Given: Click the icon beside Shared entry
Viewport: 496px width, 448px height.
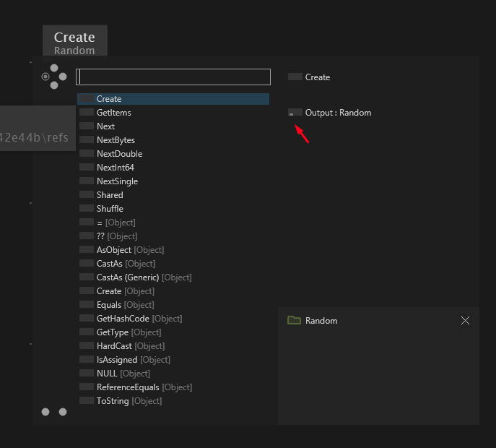Looking at the screenshot, I should click(87, 194).
